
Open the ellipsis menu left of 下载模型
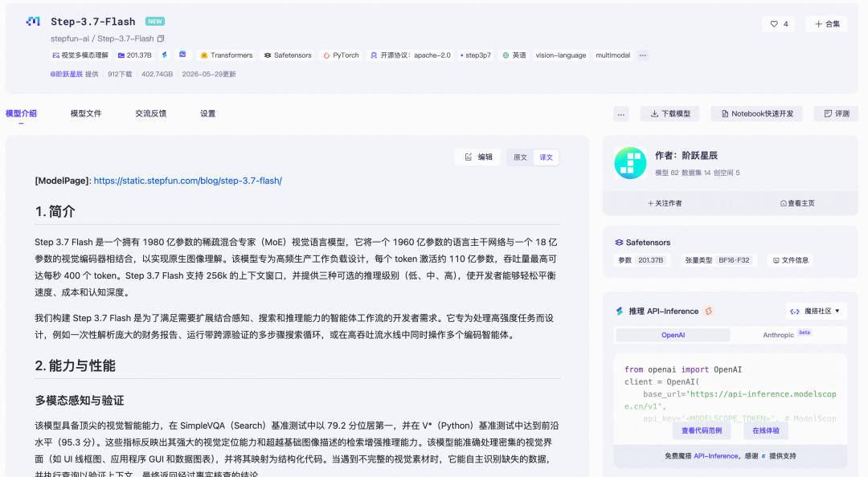pyautogui.click(x=621, y=114)
